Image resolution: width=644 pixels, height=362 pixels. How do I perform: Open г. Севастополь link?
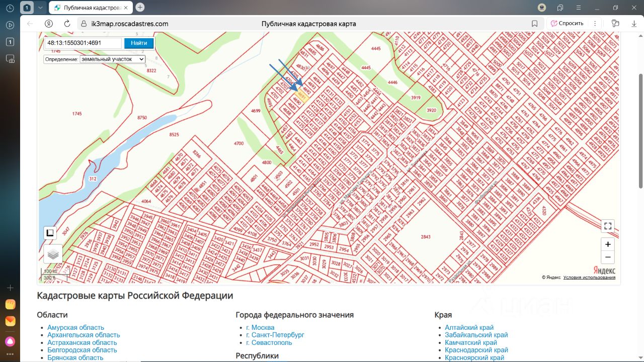(x=269, y=343)
